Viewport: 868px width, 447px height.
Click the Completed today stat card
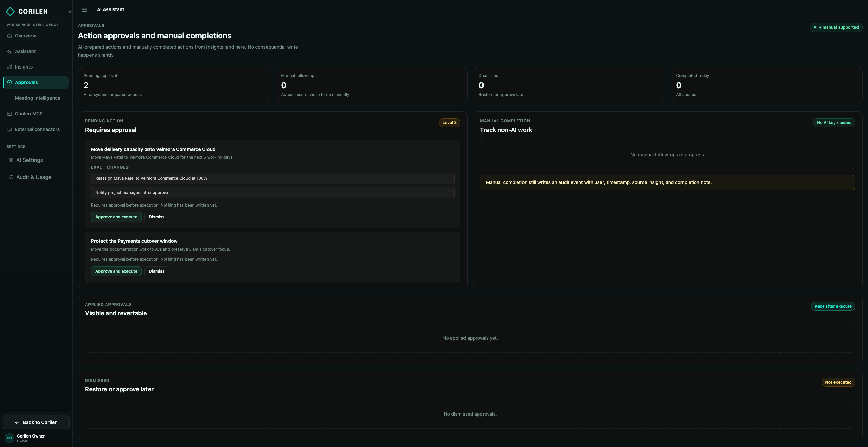tap(766, 85)
